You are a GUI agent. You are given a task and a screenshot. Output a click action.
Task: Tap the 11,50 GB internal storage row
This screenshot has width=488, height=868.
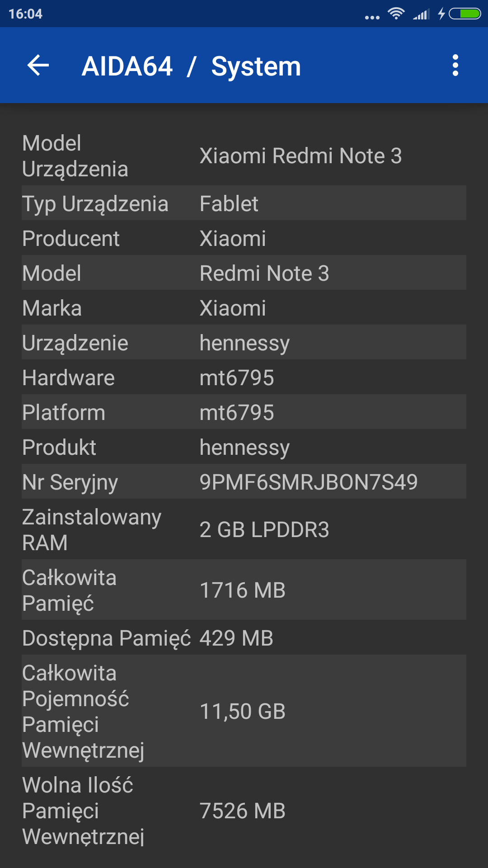244,711
